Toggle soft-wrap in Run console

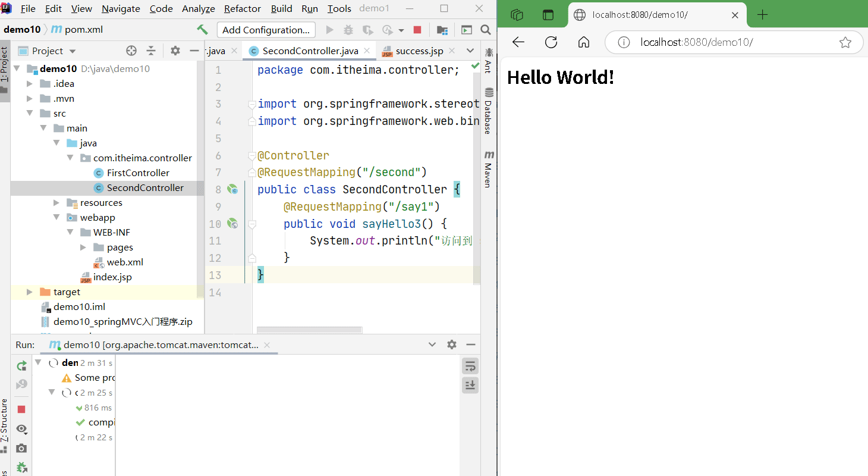click(470, 366)
